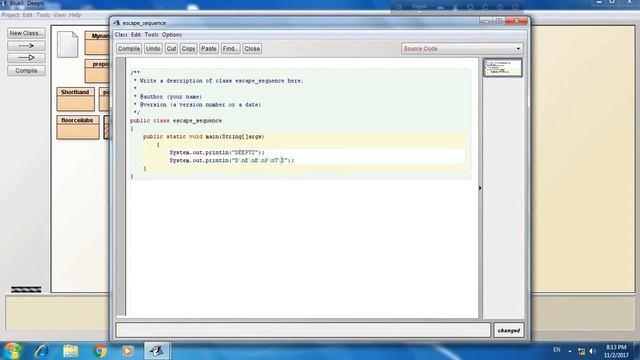
Task: Click the README document icon in BlueJ
Action: [x=68, y=44]
